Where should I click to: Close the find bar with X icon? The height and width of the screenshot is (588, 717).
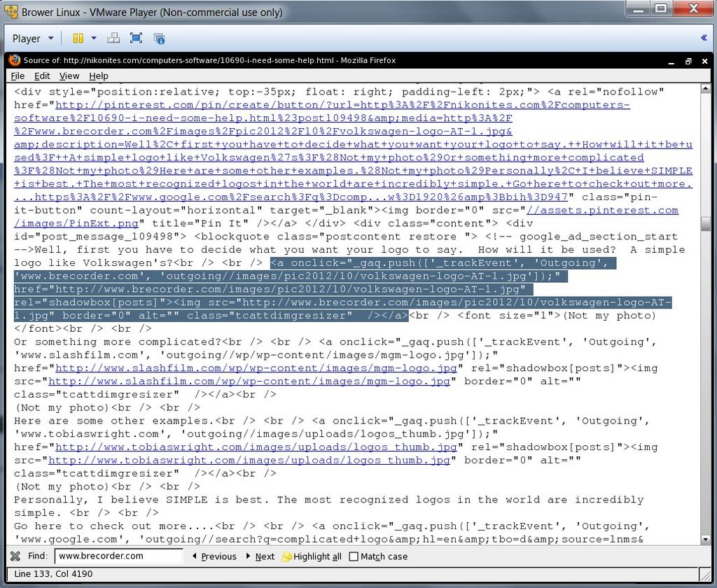(15, 556)
